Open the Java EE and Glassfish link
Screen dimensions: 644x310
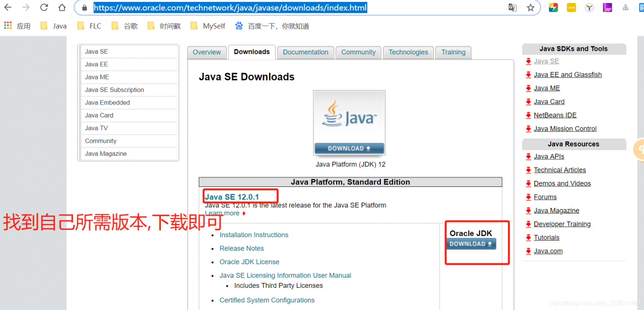pos(568,75)
